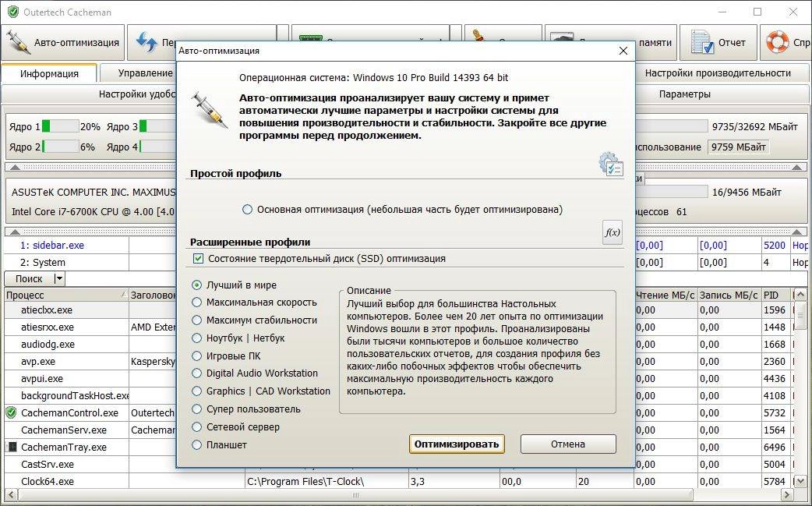812x506 pixels.
Task: Collapse the memory panel using right triangle
Action: [798, 168]
